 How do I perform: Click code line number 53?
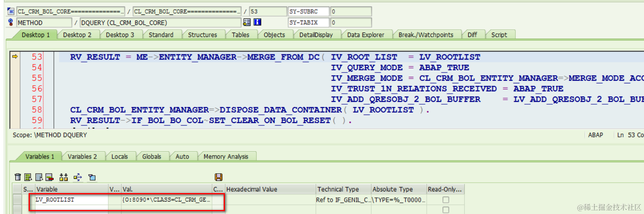(x=37, y=57)
